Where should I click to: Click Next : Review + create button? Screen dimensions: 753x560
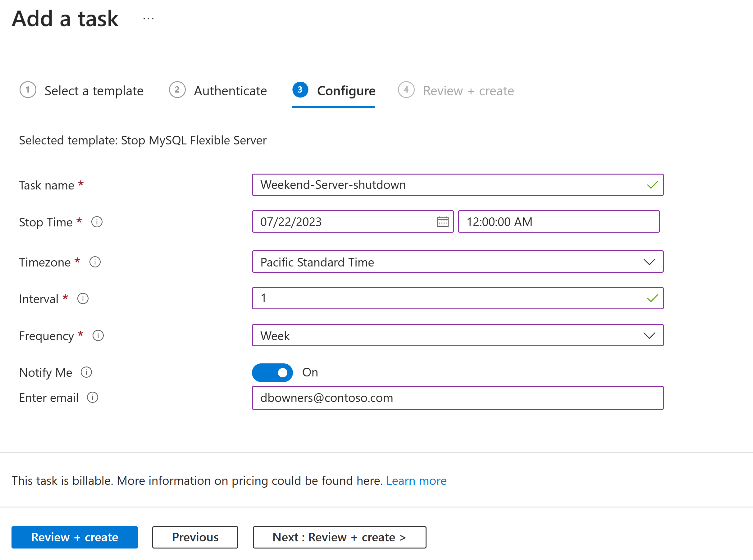coord(339,537)
